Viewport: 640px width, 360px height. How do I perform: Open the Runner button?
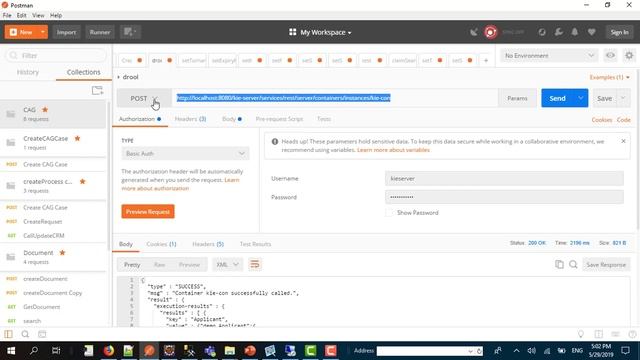coord(100,32)
